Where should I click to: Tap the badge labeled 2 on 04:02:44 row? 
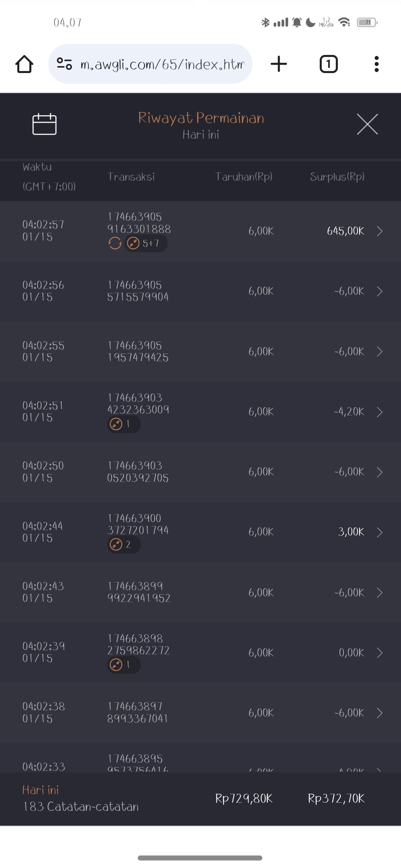pyautogui.click(x=124, y=545)
